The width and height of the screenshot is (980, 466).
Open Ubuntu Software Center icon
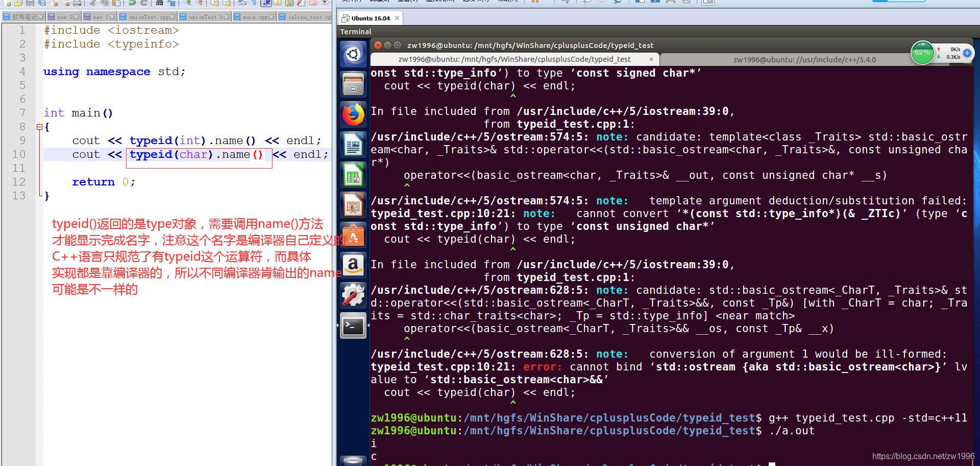tap(353, 235)
